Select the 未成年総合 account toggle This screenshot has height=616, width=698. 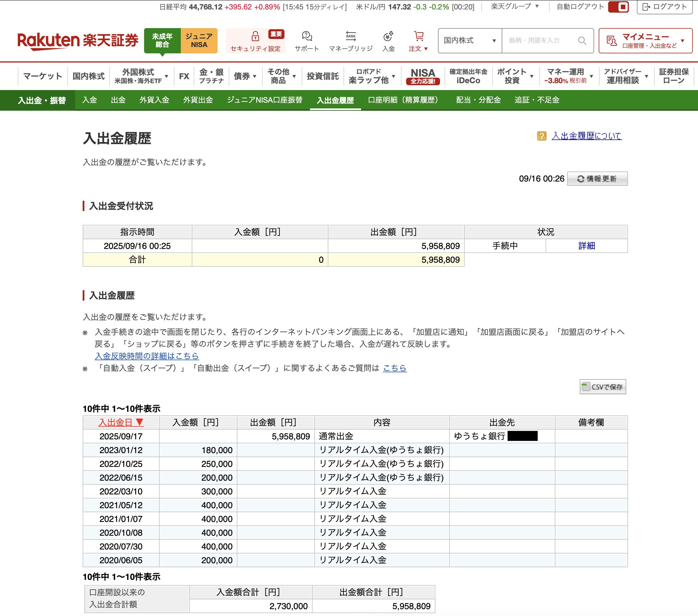tap(162, 41)
